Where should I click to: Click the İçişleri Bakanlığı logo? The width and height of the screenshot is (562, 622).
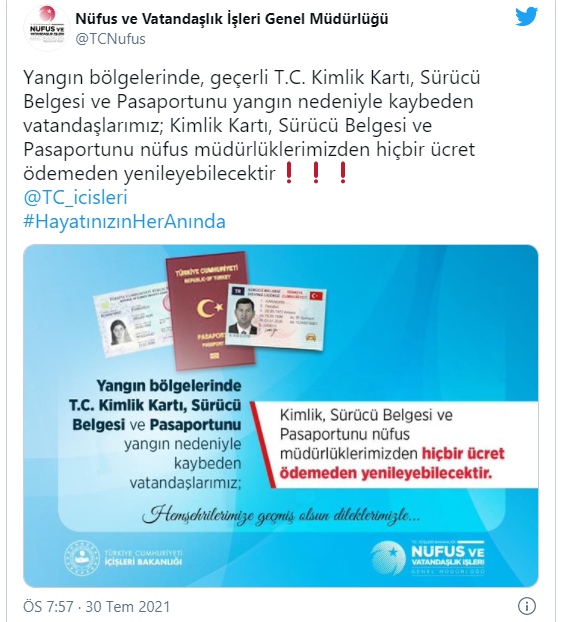pyautogui.click(x=123, y=558)
